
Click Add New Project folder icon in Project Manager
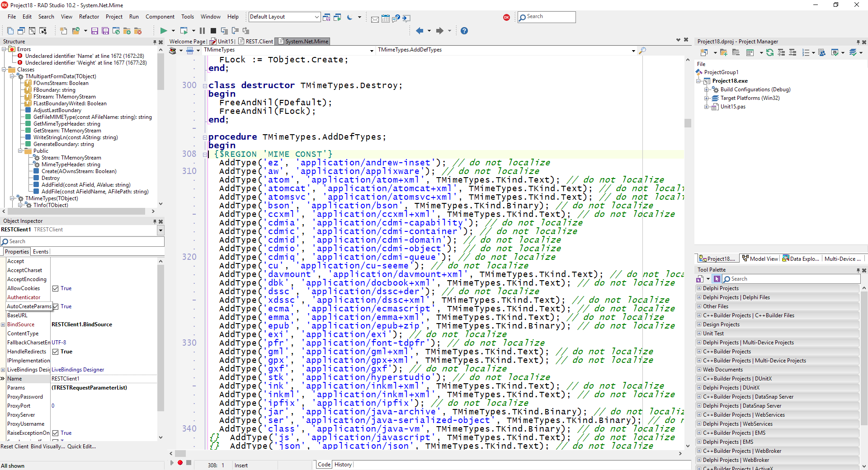click(x=724, y=53)
